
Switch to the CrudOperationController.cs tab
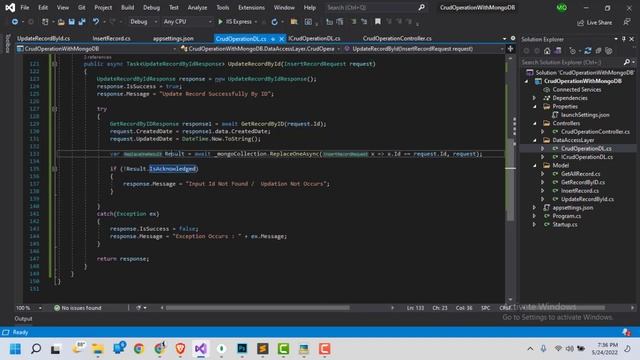[x=397, y=38]
